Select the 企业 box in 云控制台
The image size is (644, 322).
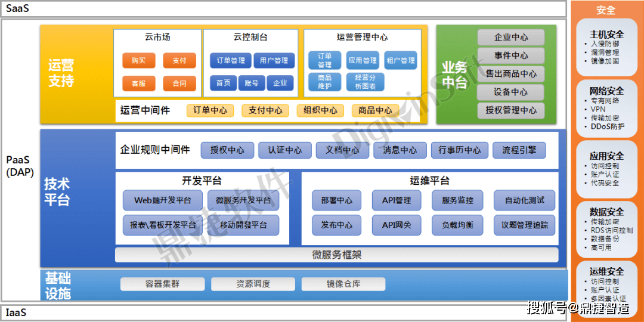280,83
